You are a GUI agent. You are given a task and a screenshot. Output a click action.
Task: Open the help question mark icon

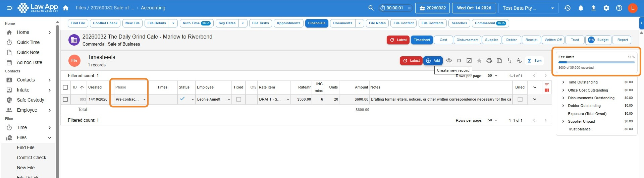(619, 8)
